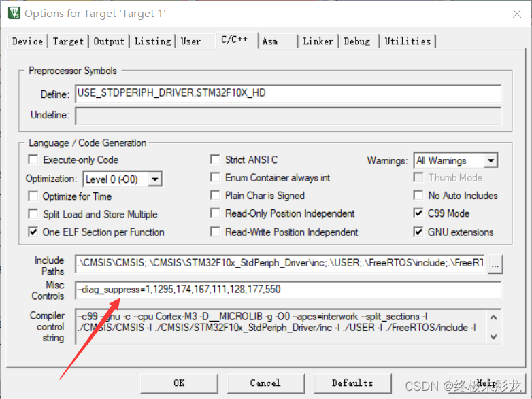The image size is (532, 399).
Task: Click the Include Paths text field
Action: tap(280, 264)
